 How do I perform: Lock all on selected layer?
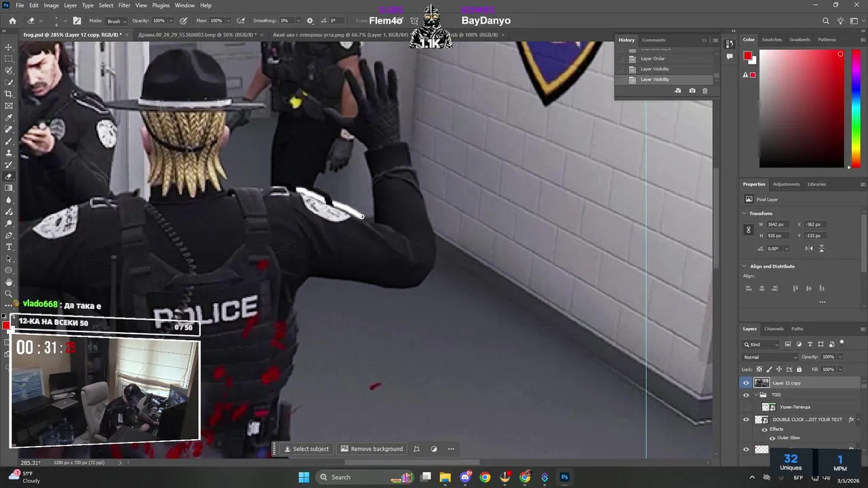coord(799,369)
